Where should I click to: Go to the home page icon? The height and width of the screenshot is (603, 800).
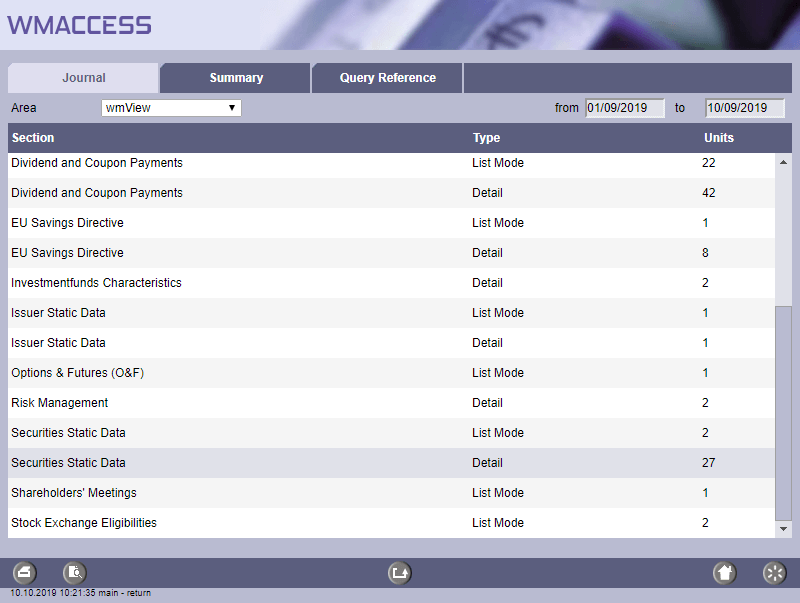pos(725,573)
